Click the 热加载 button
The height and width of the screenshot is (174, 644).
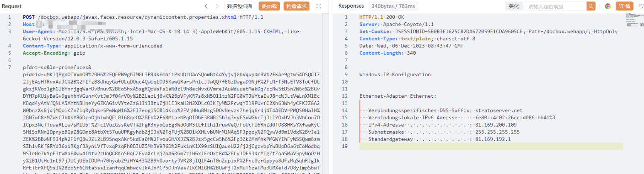point(269,6)
